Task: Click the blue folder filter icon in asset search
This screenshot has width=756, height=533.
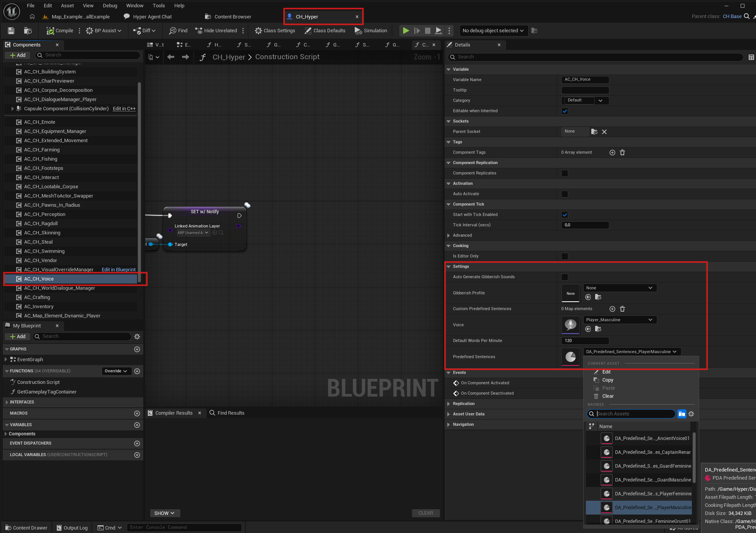Action: (x=682, y=414)
